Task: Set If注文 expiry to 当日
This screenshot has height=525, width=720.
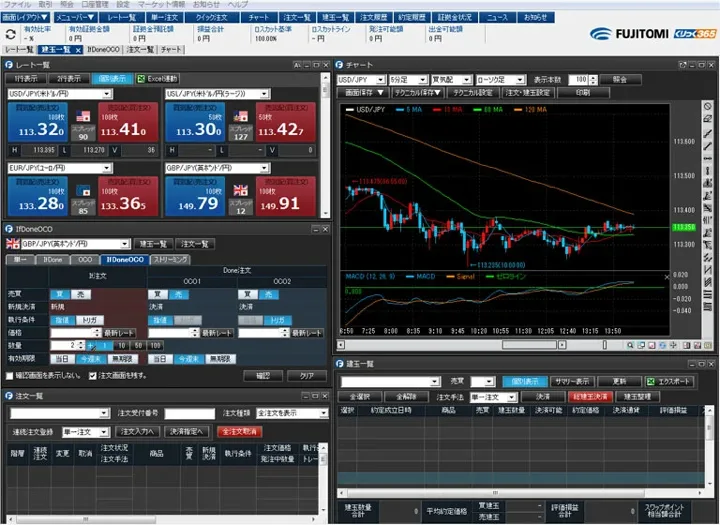Action: pyautogui.click(x=62, y=359)
